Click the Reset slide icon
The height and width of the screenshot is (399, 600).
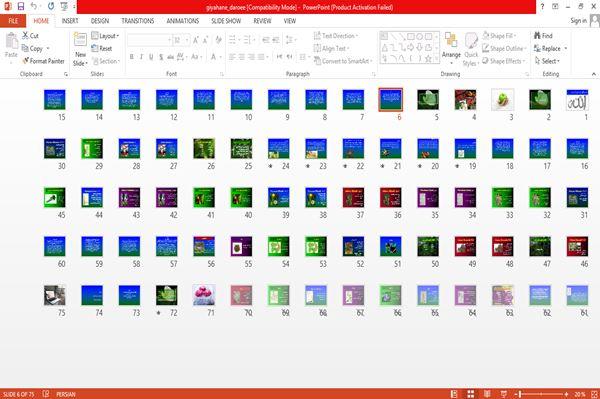click(95, 48)
